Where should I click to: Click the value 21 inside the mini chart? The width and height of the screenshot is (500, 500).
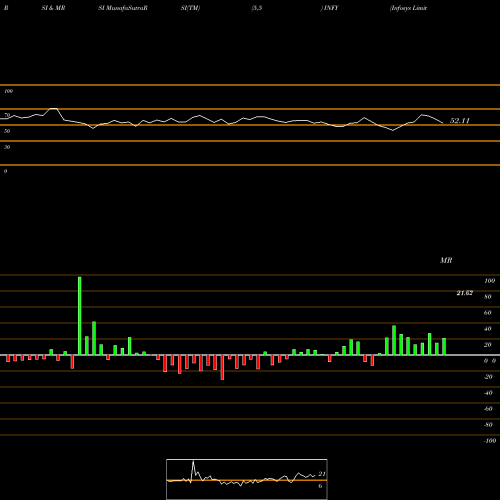(322, 474)
